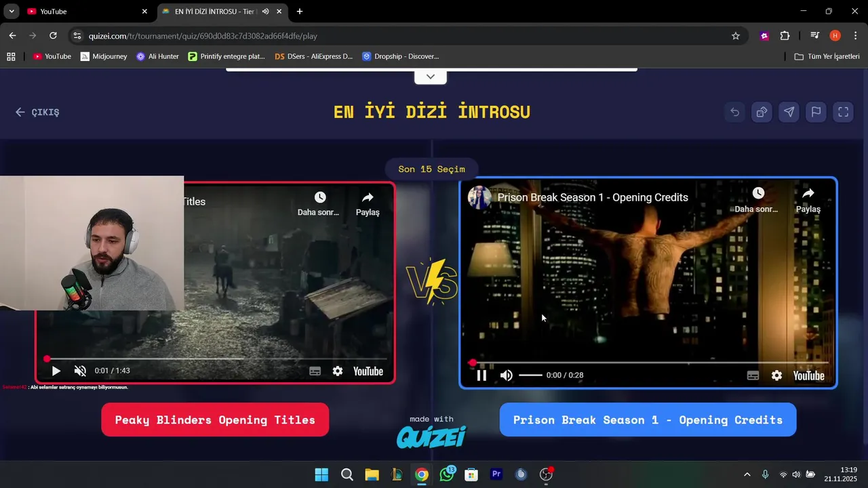Click Paylaş share on Prison Break video
Screen dimensions: 868x488
tap(808, 201)
